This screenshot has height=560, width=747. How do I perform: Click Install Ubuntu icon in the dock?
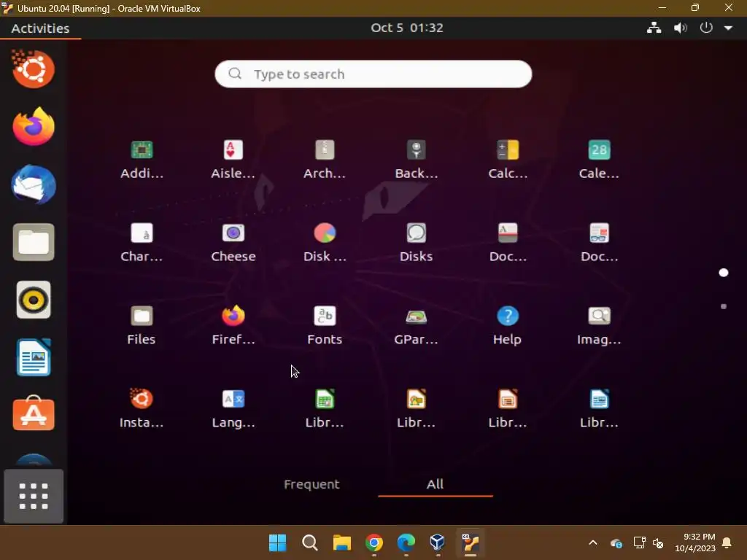coord(34,69)
